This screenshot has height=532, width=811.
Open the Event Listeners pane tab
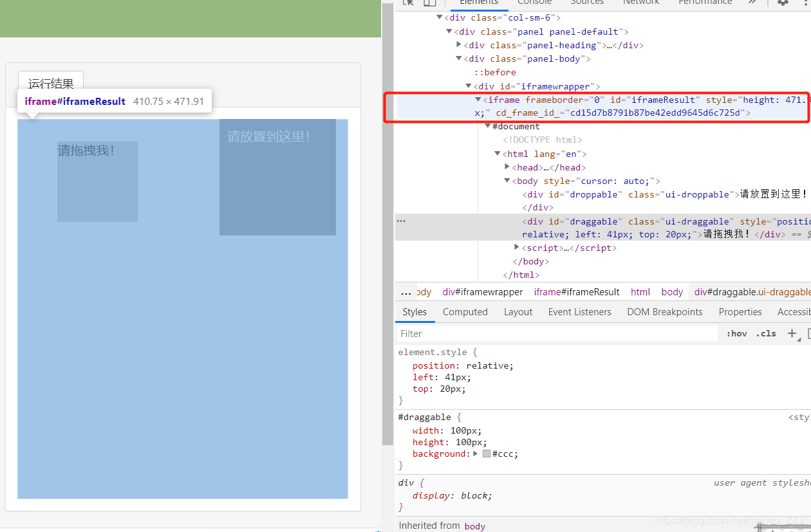580,312
